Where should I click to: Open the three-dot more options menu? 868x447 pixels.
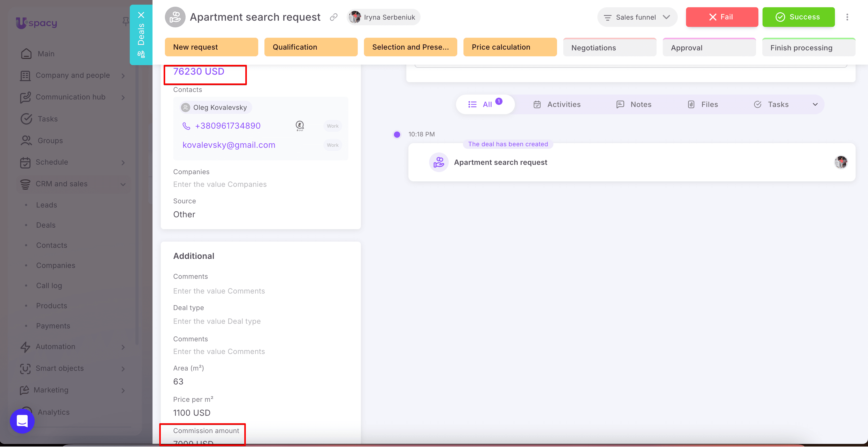click(x=847, y=17)
